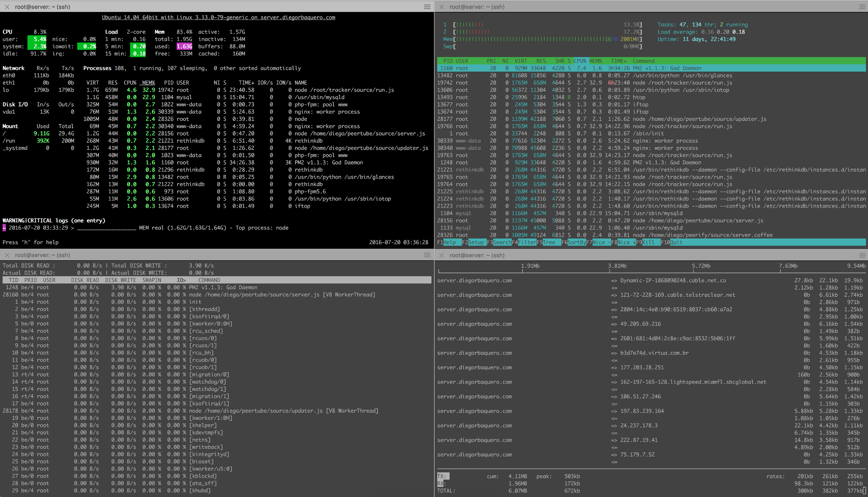Close the htop terminal pane

[442, 7]
